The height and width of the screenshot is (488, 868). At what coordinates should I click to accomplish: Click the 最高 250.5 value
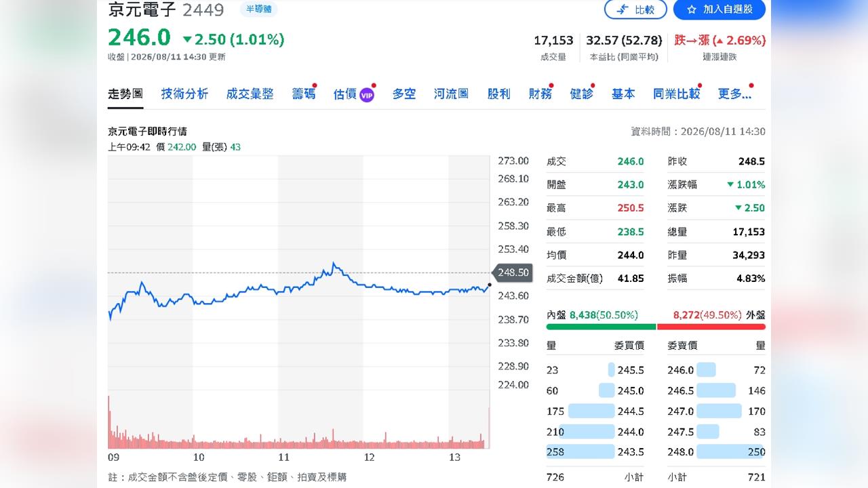point(631,208)
